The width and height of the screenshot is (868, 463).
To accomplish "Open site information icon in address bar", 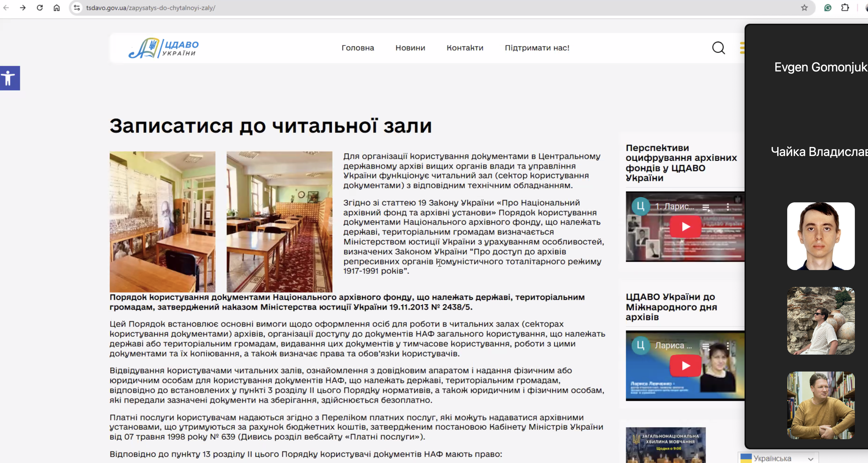I will 77,8.
